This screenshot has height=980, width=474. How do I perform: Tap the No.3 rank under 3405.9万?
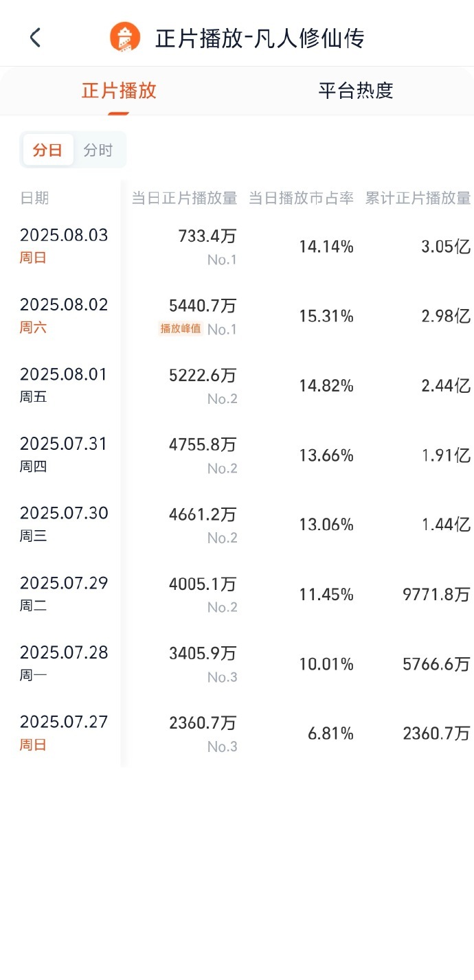coord(223,677)
